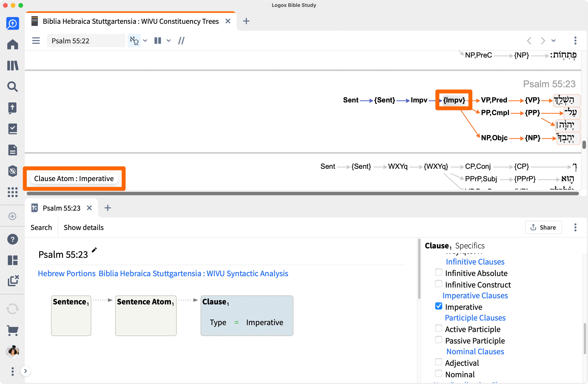Open the Search magnifier in sidebar
The width and height of the screenshot is (588, 384).
(x=13, y=87)
